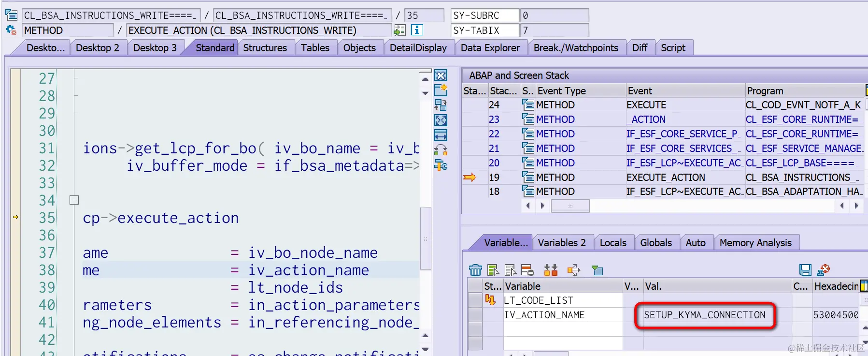Click the orange squares with arrows icon
This screenshot has height=356, width=868.
551,270
